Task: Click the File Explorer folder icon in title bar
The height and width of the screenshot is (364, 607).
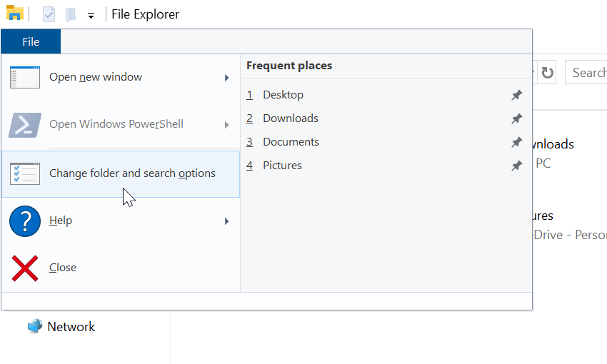Action: (x=15, y=13)
